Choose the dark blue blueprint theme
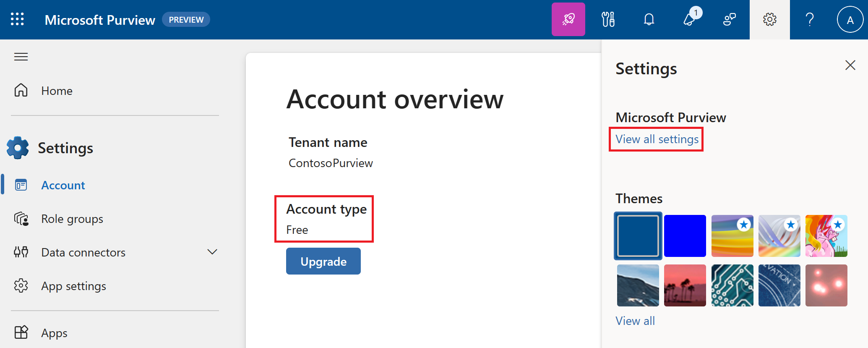 click(x=779, y=285)
